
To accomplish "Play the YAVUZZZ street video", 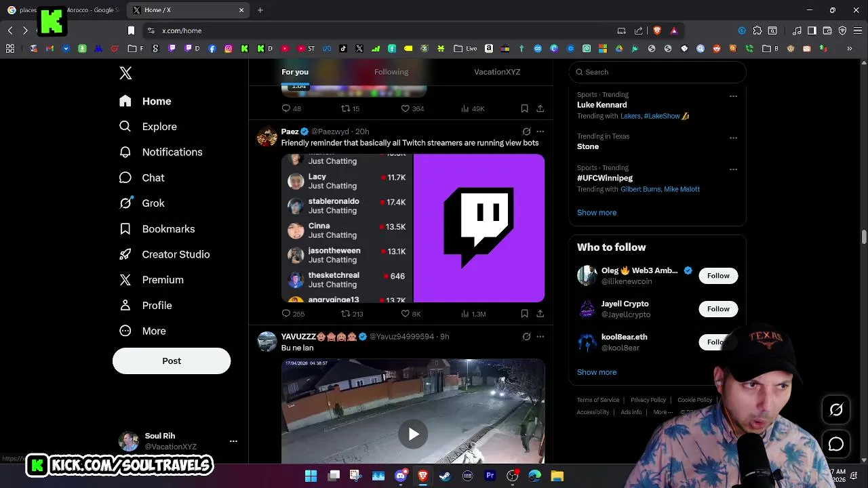I will tap(413, 434).
